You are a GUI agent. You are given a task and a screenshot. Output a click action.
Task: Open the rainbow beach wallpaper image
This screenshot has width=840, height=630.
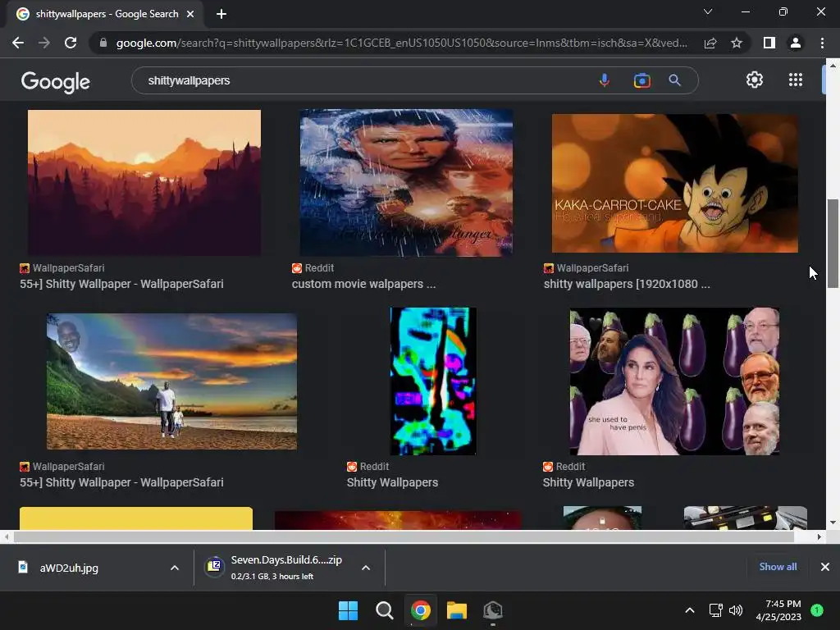[171, 381]
